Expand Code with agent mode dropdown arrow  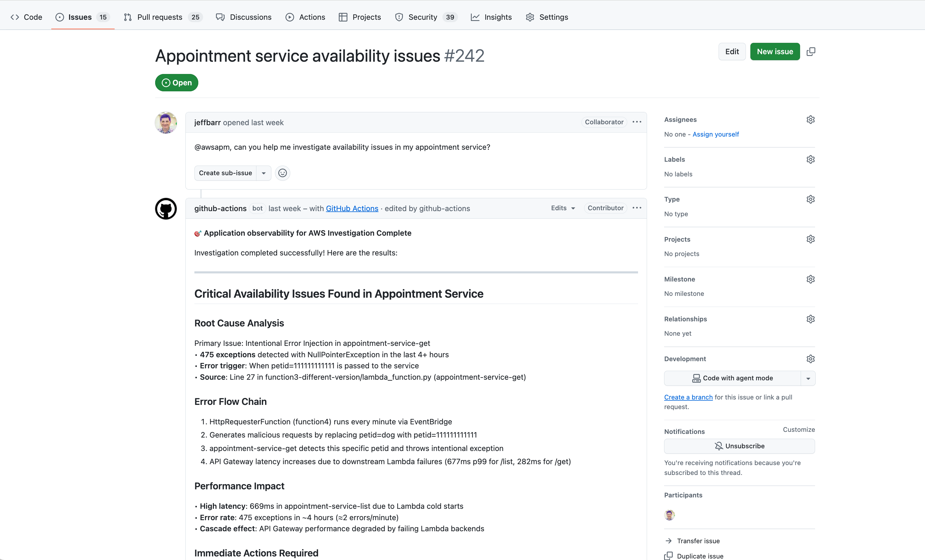808,378
